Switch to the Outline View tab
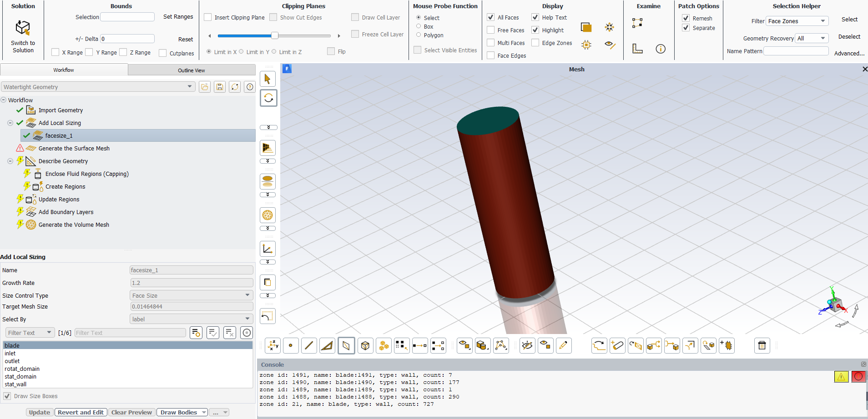The width and height of the screenshot is (868, 419). (x=191, y=70)
